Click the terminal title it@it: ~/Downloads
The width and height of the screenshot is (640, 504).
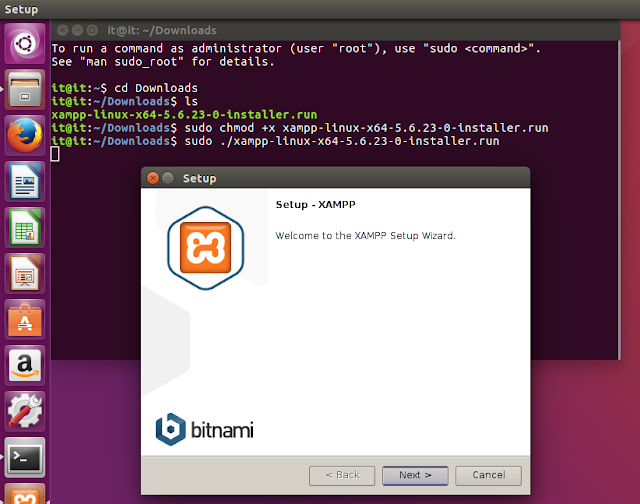point(162,31)
